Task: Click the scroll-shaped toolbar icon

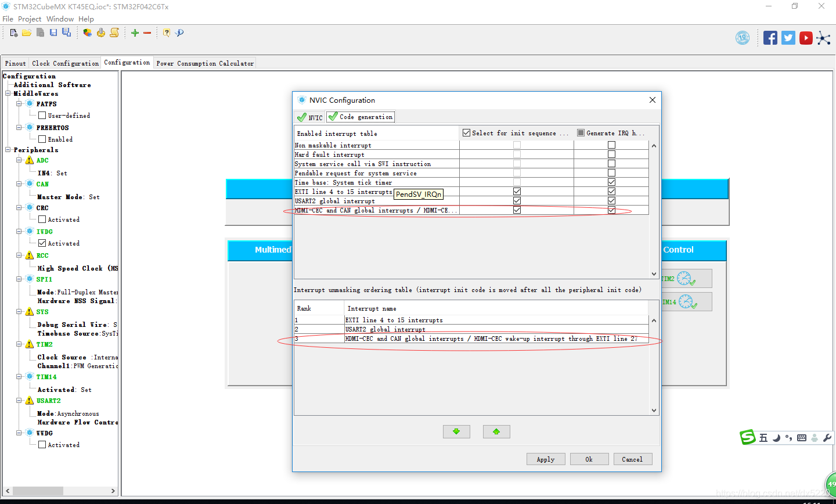Action: [x=114, y=33]
